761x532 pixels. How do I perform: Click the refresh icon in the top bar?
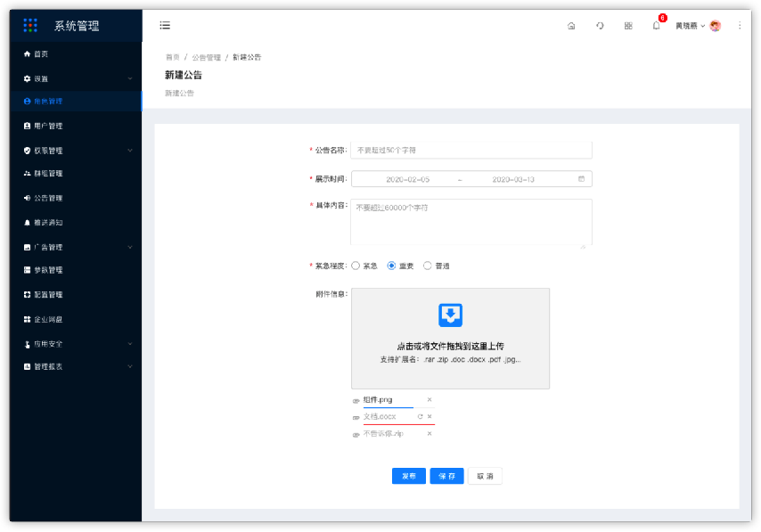pos(600,26)
